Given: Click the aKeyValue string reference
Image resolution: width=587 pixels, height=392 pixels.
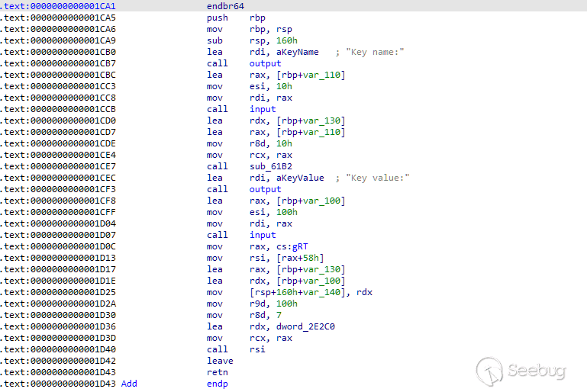Looking at the screenshot, I should tap(300, 178).
